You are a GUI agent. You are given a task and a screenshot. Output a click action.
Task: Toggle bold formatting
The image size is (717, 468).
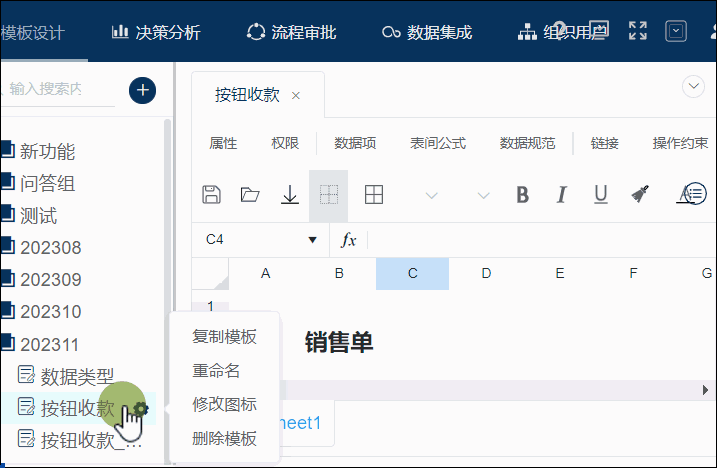(523, 195)
